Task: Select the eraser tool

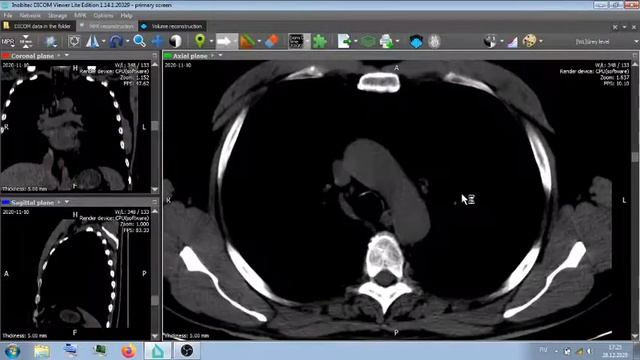Action: (x=271, y=41)
